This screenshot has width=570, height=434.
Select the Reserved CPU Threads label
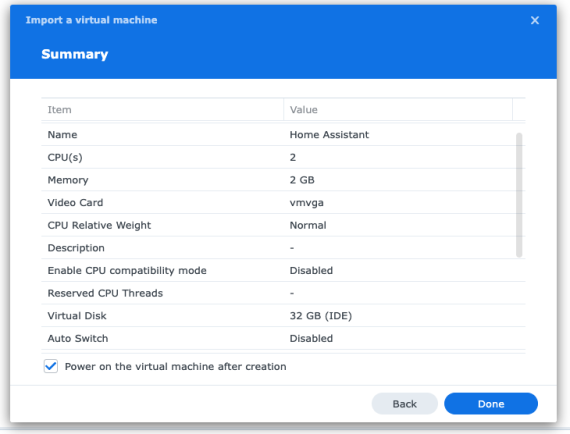pyautogui.click(x=105, y=293)
